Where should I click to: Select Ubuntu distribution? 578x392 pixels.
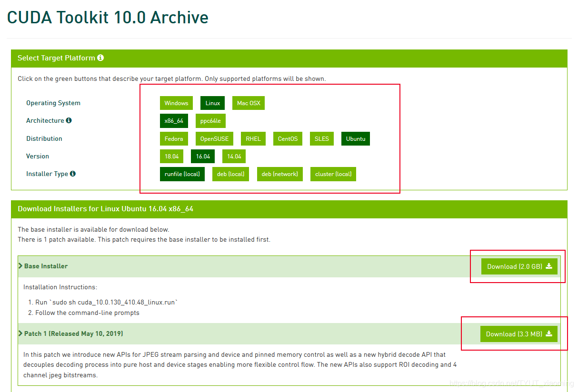(356, 139)
